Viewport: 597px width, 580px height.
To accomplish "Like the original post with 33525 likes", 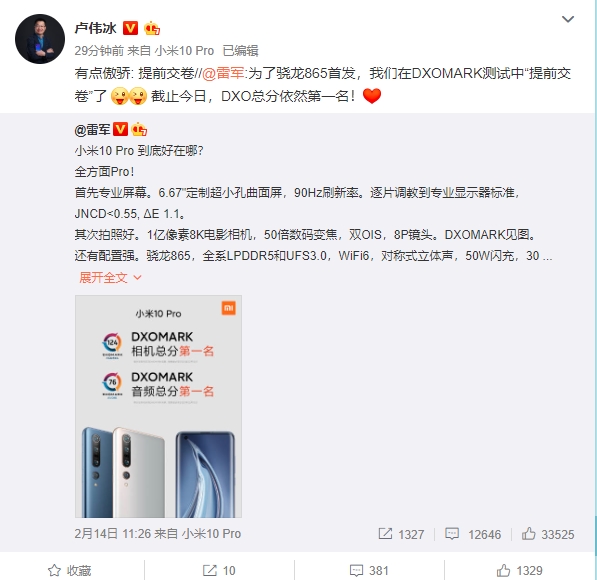I will [x=548, y=534].
